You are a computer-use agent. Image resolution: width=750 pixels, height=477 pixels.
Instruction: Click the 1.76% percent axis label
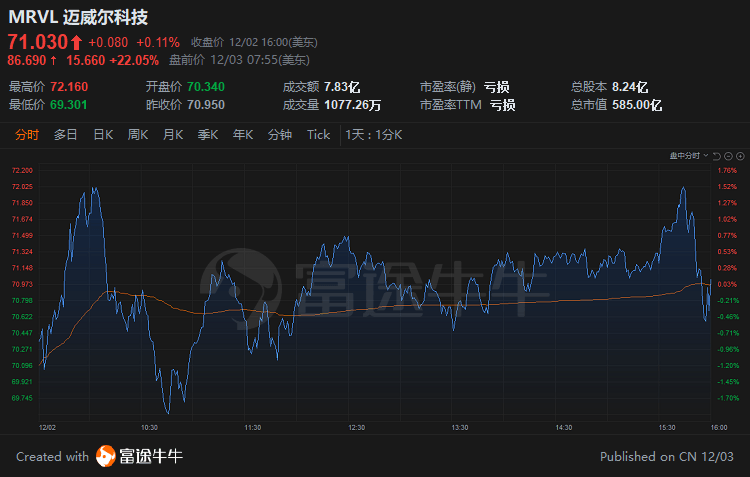[727, 170]
